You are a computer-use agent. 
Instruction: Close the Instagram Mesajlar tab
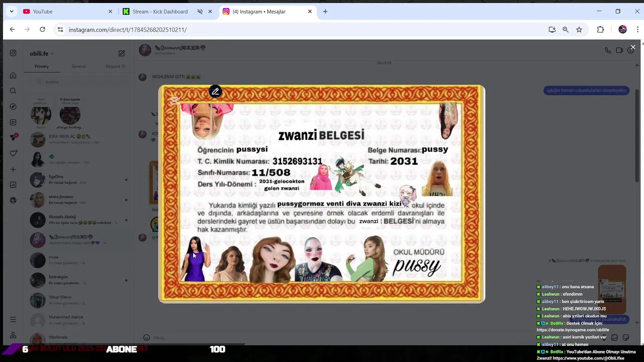click(310, 12)
